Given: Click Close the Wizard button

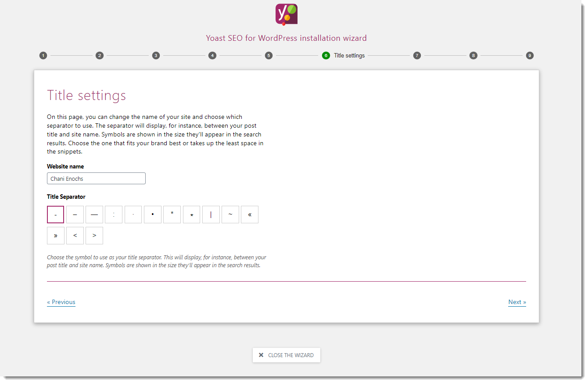Looking at the screenshot, I should (287, 355).
